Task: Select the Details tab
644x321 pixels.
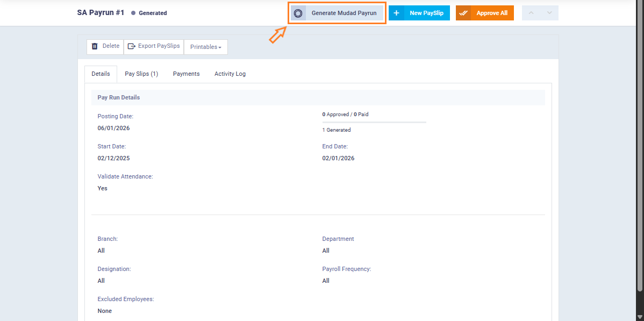Action: click(101, 74)
